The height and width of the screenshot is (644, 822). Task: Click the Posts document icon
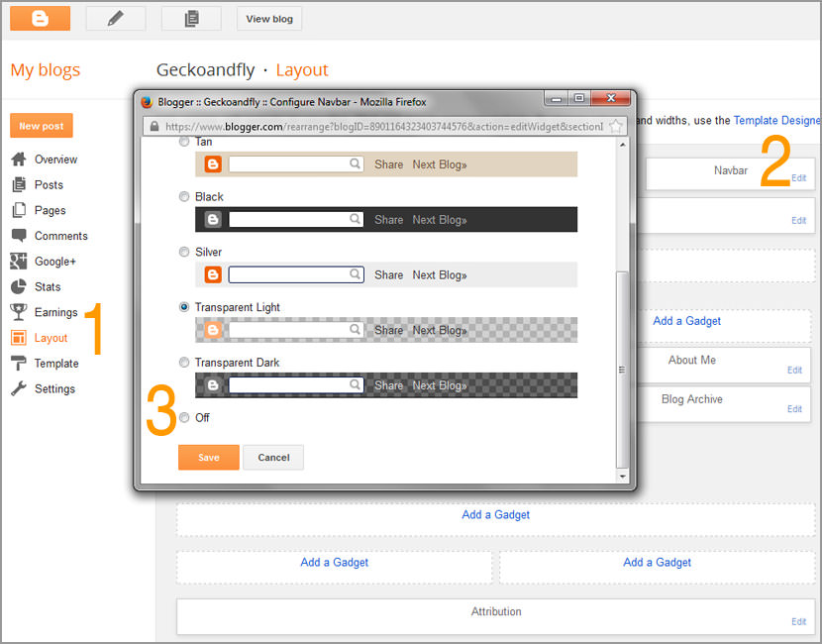(19, 184)
